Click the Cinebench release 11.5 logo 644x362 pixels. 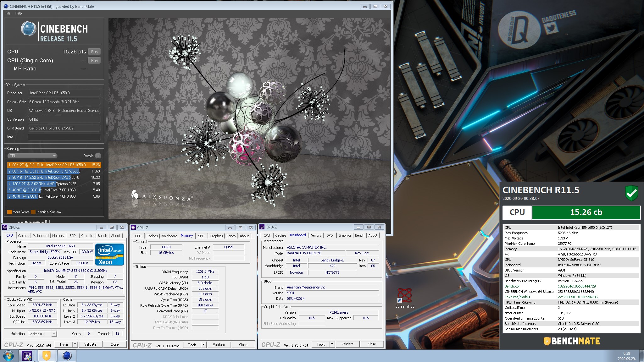(54, 32)
